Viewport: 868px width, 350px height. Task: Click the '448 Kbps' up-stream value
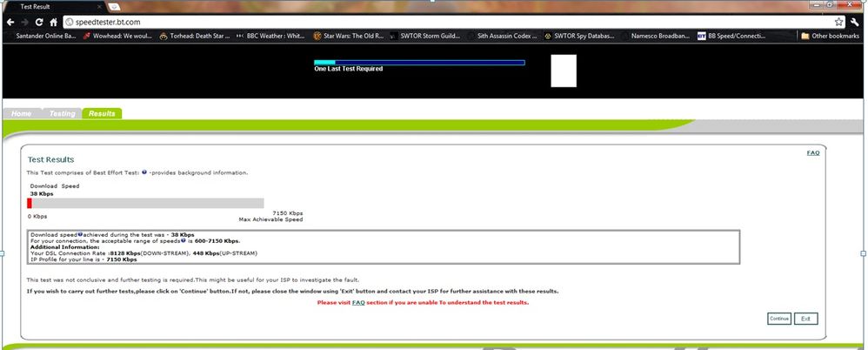coord(206,253)
